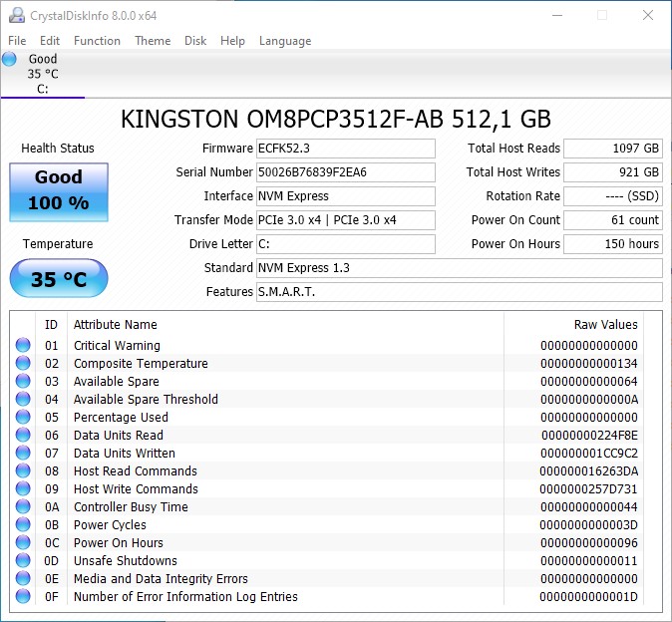Click the status orb for Data Units Read
This screenshot has width=672, height=622.
point(23,435)
